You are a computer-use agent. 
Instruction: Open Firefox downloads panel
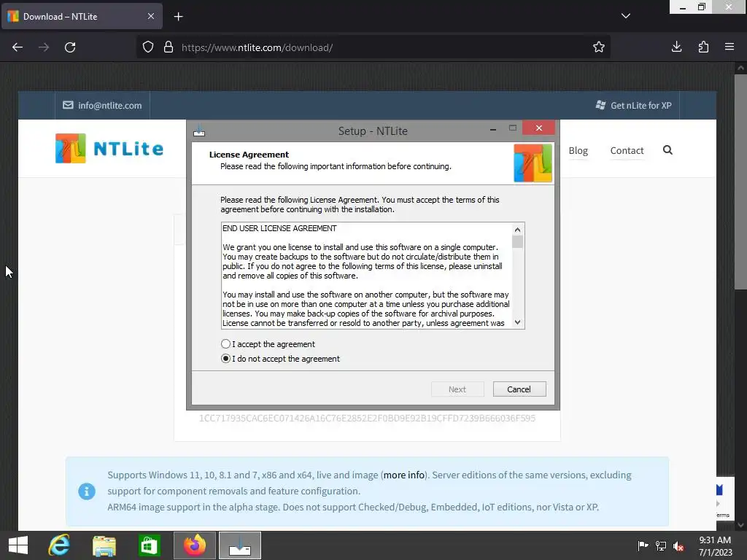coord(676,47)
